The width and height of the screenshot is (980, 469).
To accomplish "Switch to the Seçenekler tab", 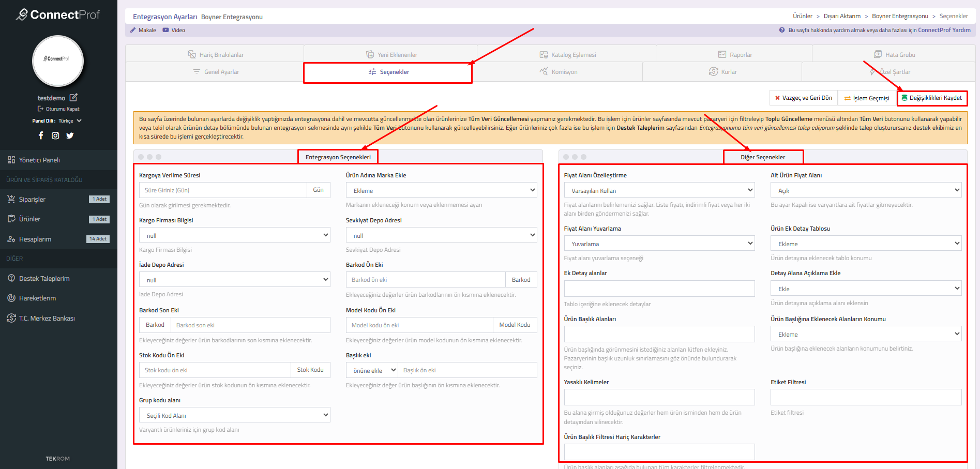I will tap(388, 72).
